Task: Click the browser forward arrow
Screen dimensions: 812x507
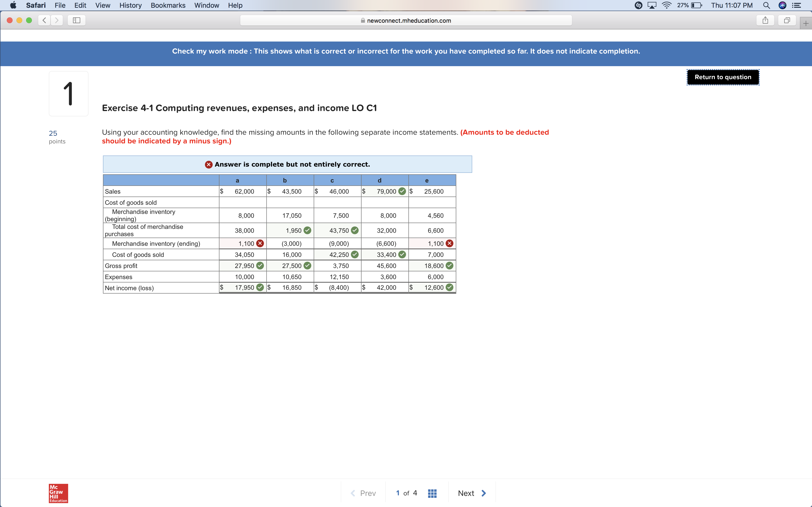Action: tap(57, 21)
